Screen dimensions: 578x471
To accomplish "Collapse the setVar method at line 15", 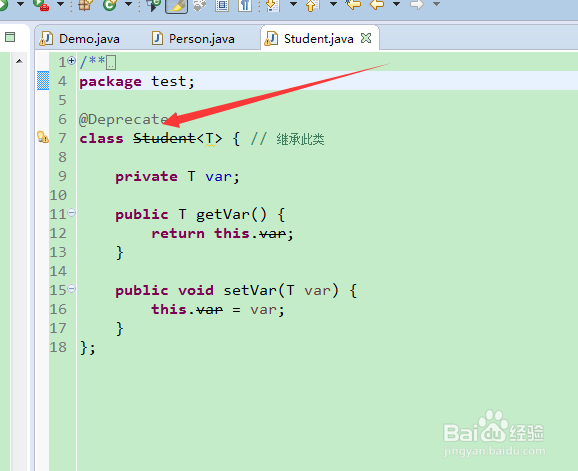I will [72, 288].
